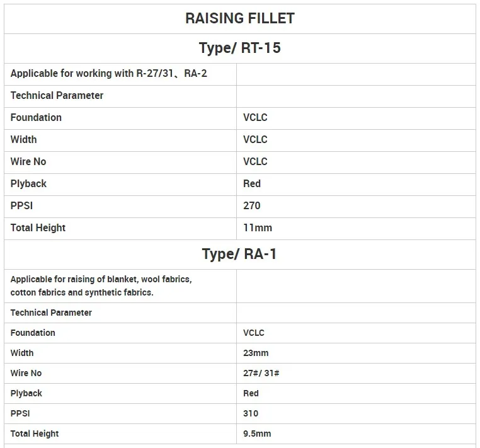
Task: Click the PPSI value 270
Action: coord(251,206)
